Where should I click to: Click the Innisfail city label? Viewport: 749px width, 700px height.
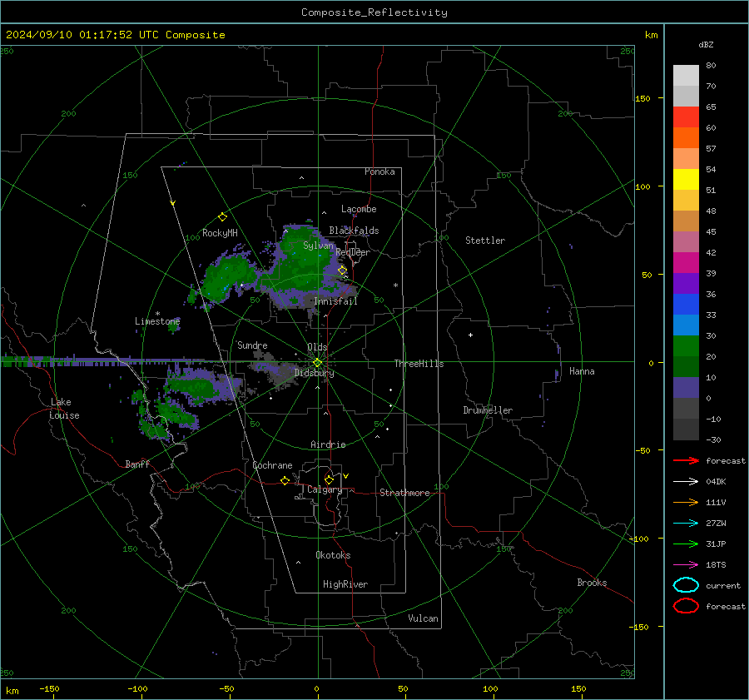click(x=335, y=301)
